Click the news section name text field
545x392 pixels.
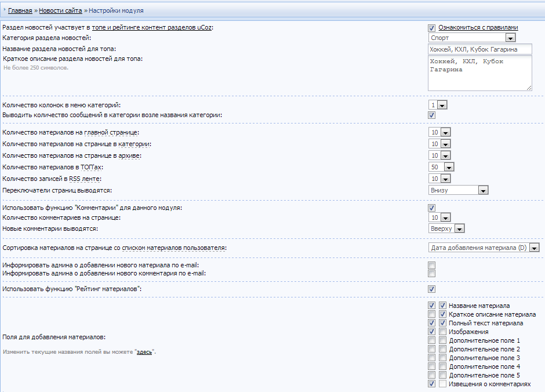point(479,49)
